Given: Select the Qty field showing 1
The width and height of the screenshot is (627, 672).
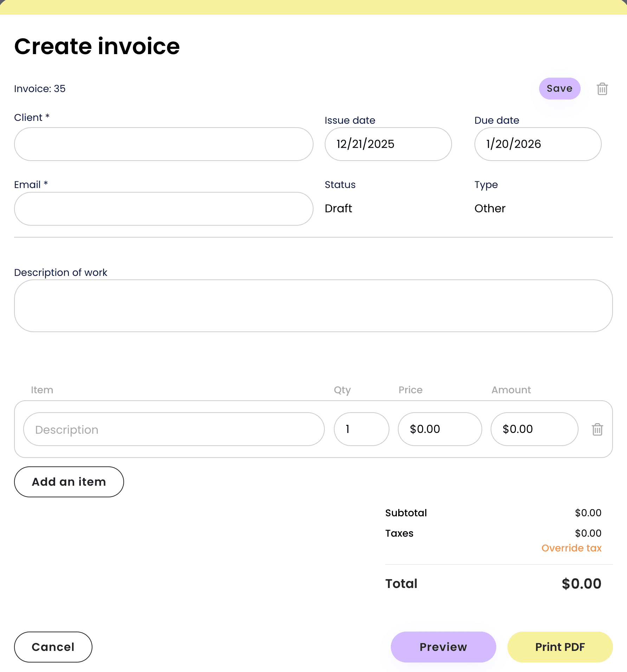Looking at the screenshot, I should (361, 429).
